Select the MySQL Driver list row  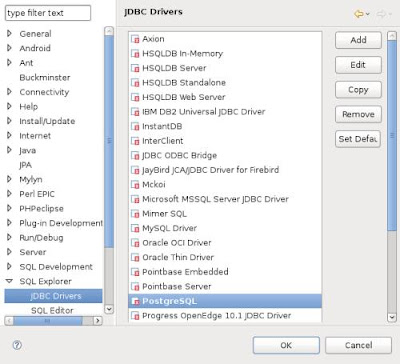coord(225,228)
